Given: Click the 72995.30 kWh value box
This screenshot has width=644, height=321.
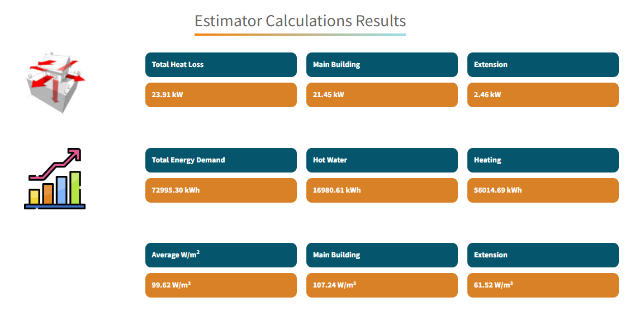Looking at the screenshot, I should pyautogui.click(x=221, y=190).
